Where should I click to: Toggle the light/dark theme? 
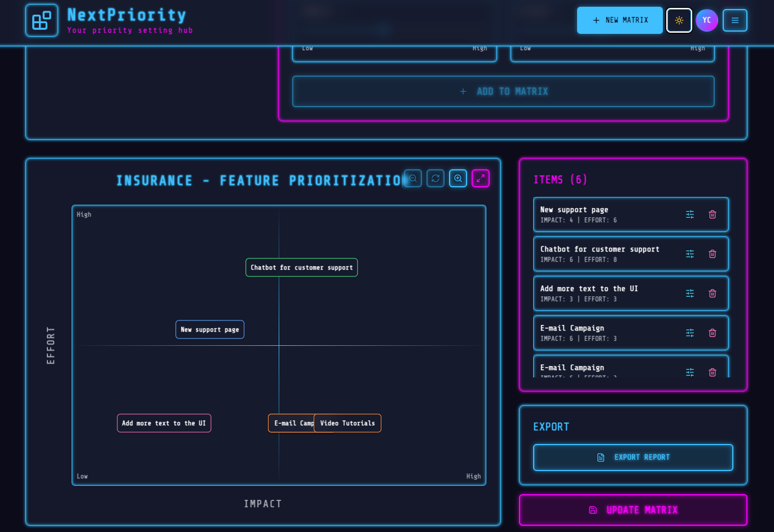point(679,20)
